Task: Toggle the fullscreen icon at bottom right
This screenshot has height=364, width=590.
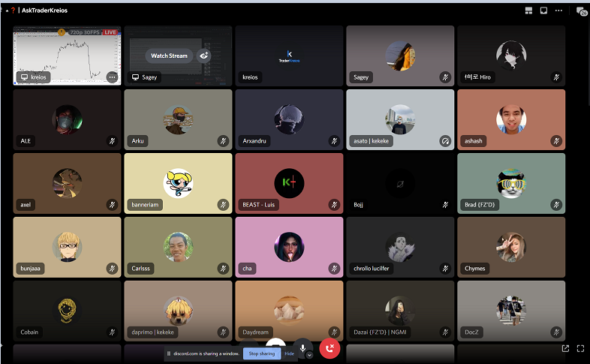Action: pos(580,348)
